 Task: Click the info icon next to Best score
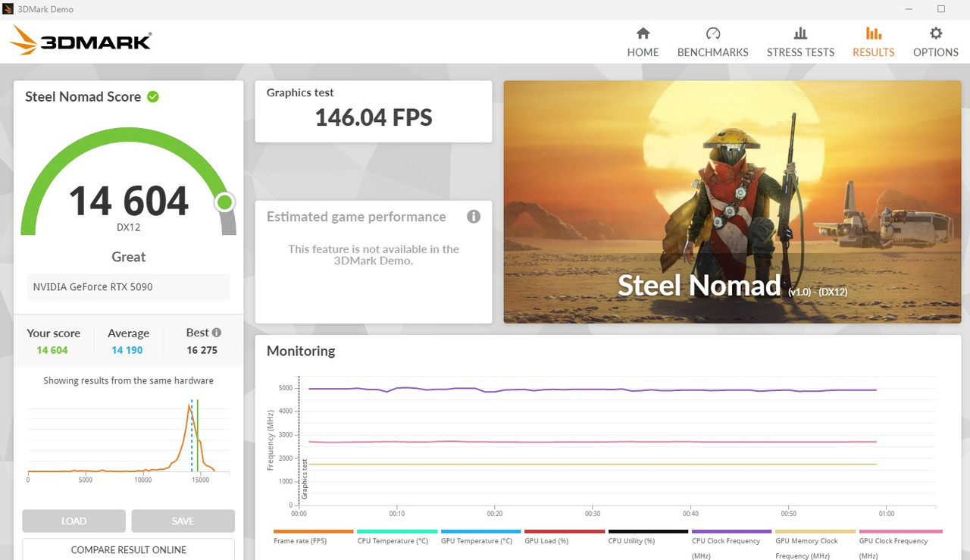pyautogui.click(x=217, y=333)
